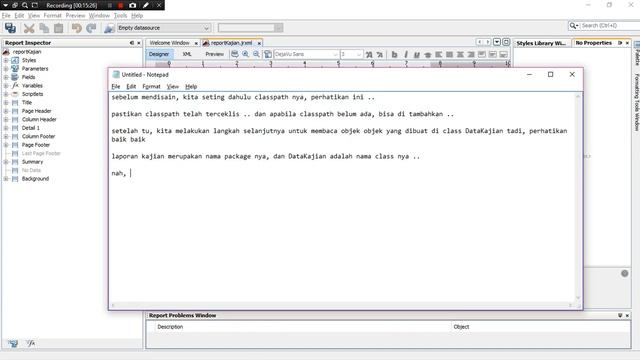640x360 pixels.
Task: Click the Cut scissors icon
Action: tap(29, 28)
